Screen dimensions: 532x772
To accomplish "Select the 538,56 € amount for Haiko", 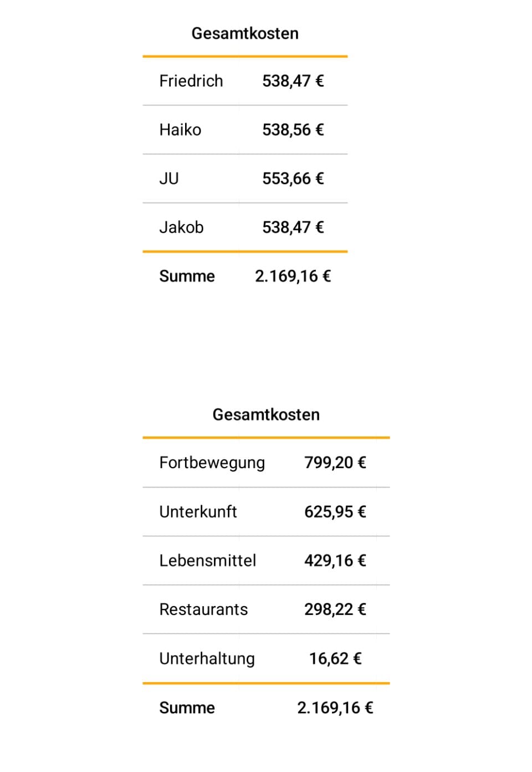I will (x=293, y=130).
